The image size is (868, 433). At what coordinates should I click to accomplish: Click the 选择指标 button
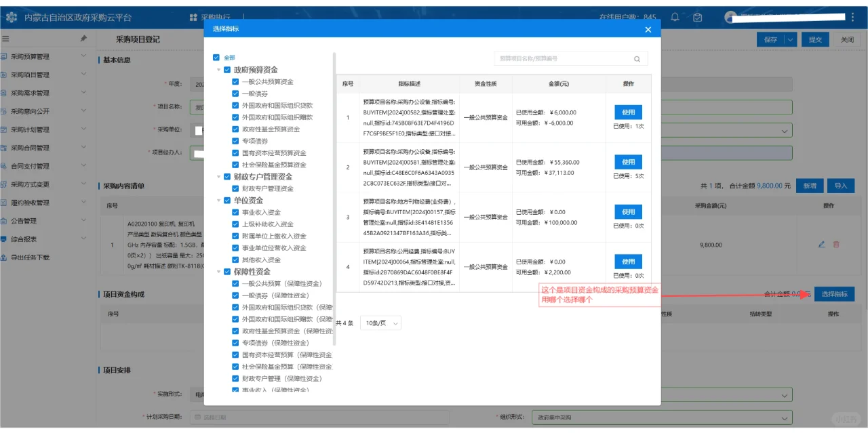click(834, 294)
